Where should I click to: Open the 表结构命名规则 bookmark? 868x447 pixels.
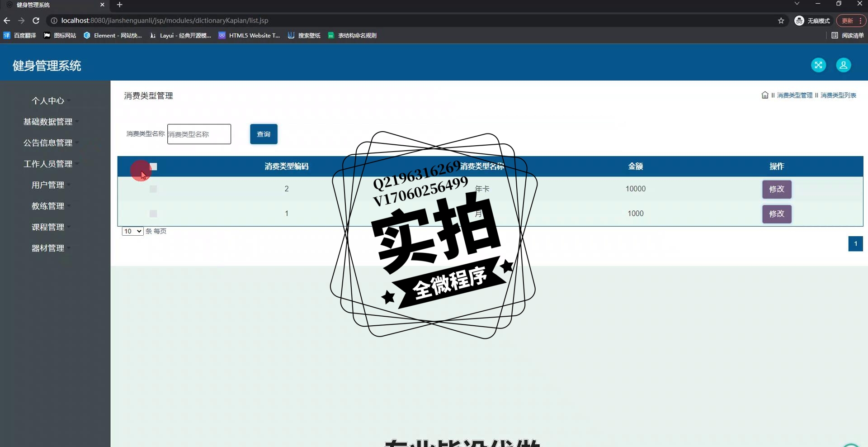point(352,35)
